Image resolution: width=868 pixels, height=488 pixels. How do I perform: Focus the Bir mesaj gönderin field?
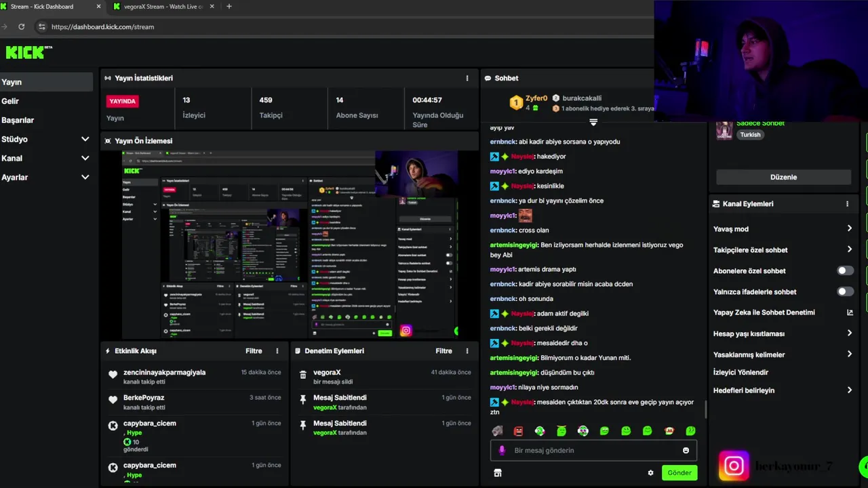(593, 450)
